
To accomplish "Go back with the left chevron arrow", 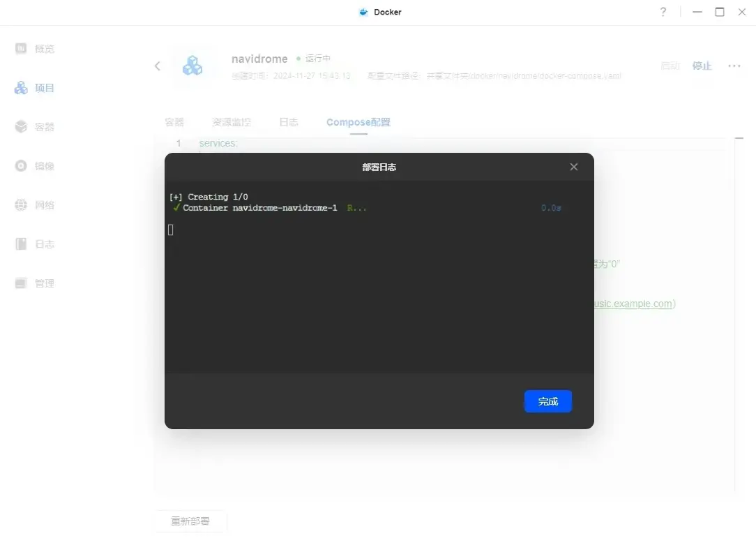I will pyautogui.click(x=157, y=66).
